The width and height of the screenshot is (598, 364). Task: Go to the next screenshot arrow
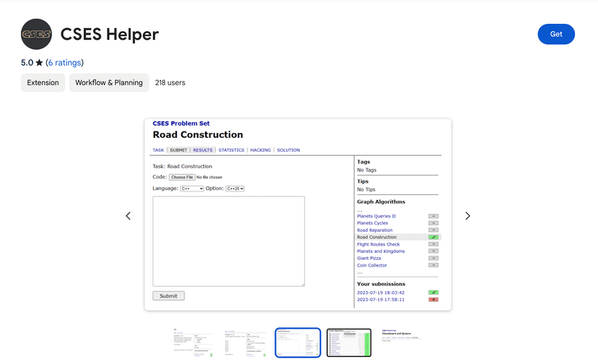click(467, 216)
